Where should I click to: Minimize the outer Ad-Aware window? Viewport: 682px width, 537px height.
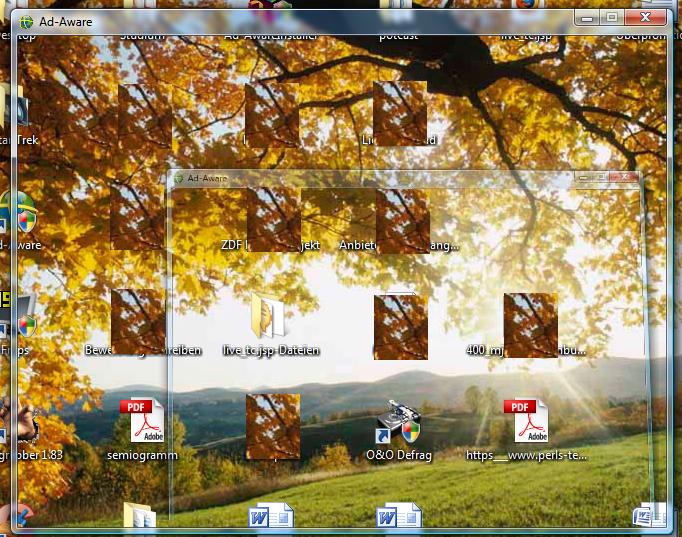587,18
